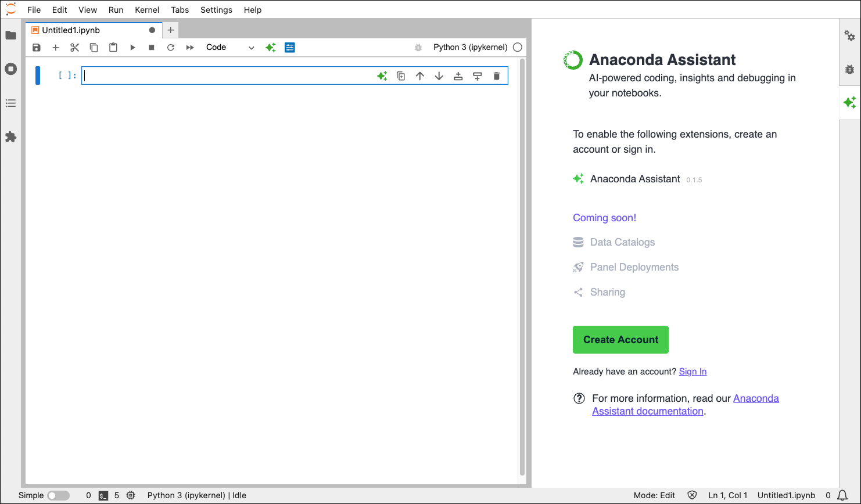This screenshot has width=861, height=504.
Task: Copy the selected cell in toolbar
Action: 94,48
